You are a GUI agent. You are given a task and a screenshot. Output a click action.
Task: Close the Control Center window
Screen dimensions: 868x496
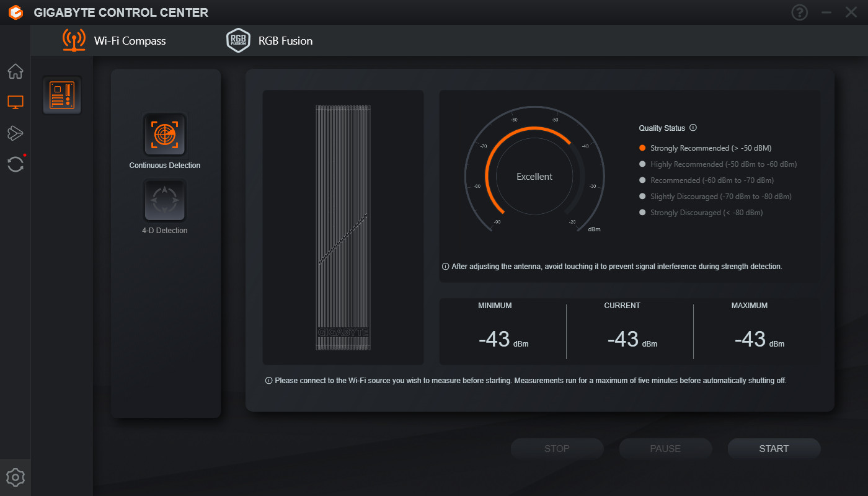point(851,12)
